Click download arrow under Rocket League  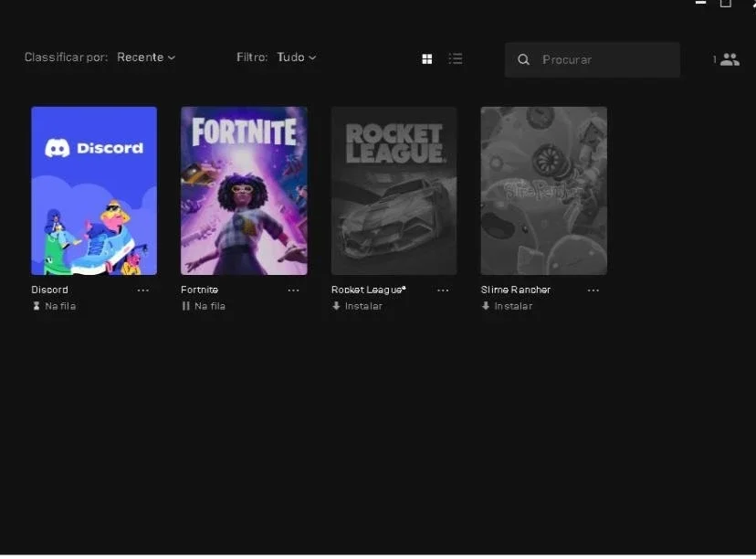336,306
